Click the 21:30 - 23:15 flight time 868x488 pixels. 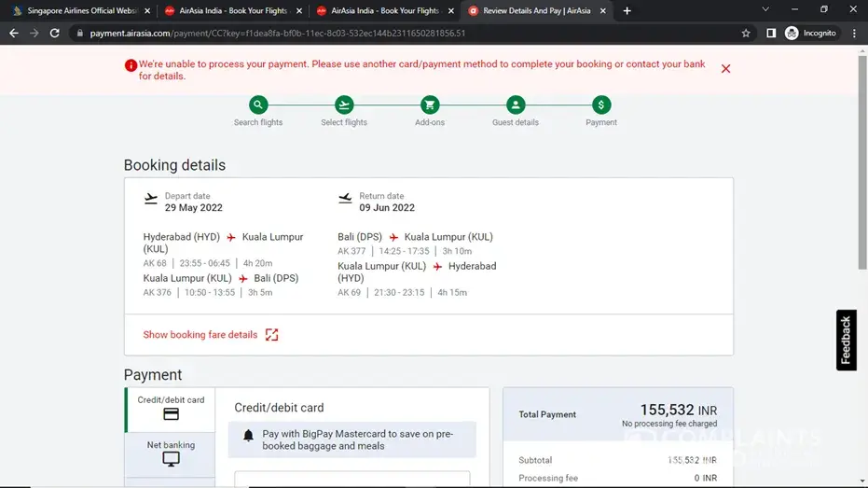click(x=399, y=292)
